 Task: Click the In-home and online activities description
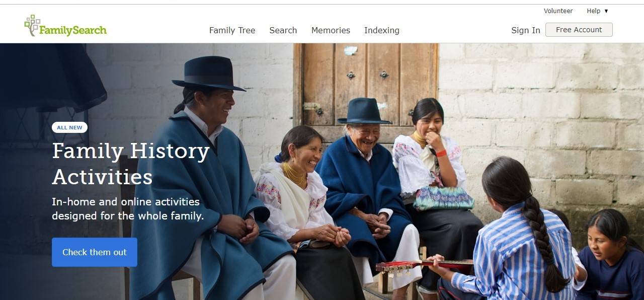pos(128,209)
